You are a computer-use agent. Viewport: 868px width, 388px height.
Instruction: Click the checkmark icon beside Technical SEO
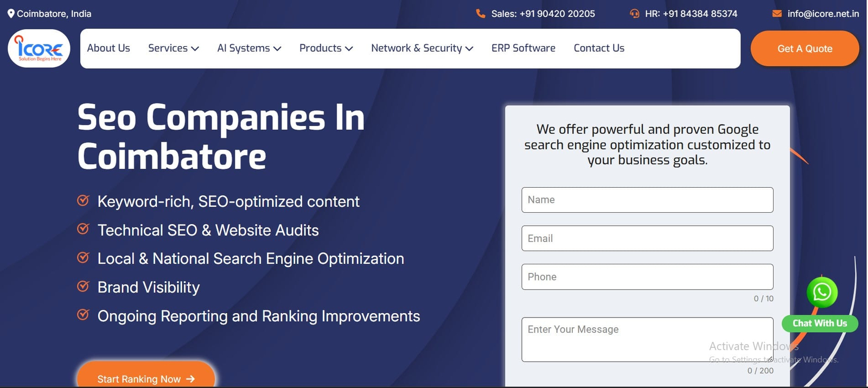[x=83, y=229]
